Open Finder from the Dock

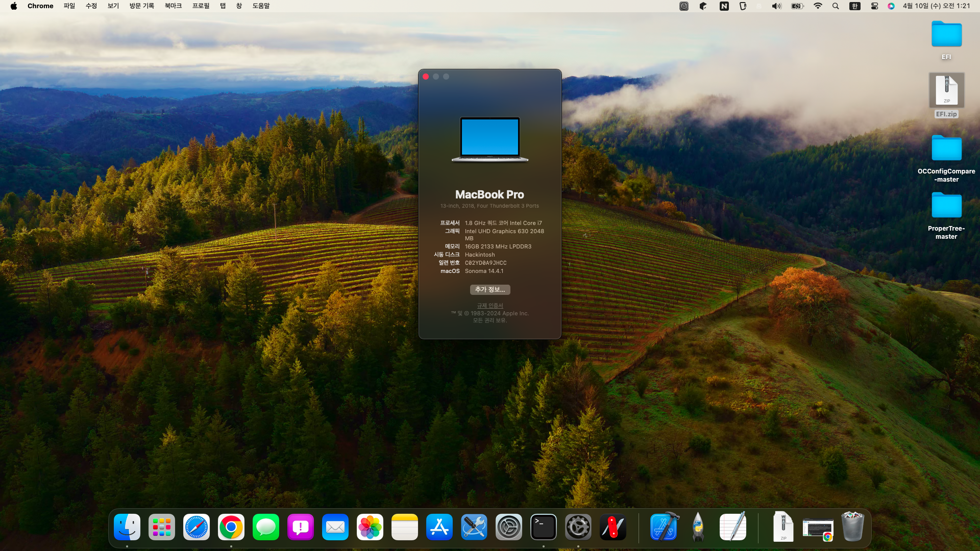point(127,527)
